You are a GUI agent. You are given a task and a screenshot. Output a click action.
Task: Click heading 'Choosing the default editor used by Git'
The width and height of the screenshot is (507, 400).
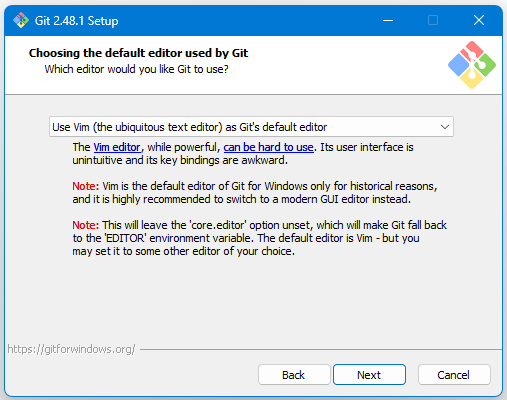click(x=138, y=53)
